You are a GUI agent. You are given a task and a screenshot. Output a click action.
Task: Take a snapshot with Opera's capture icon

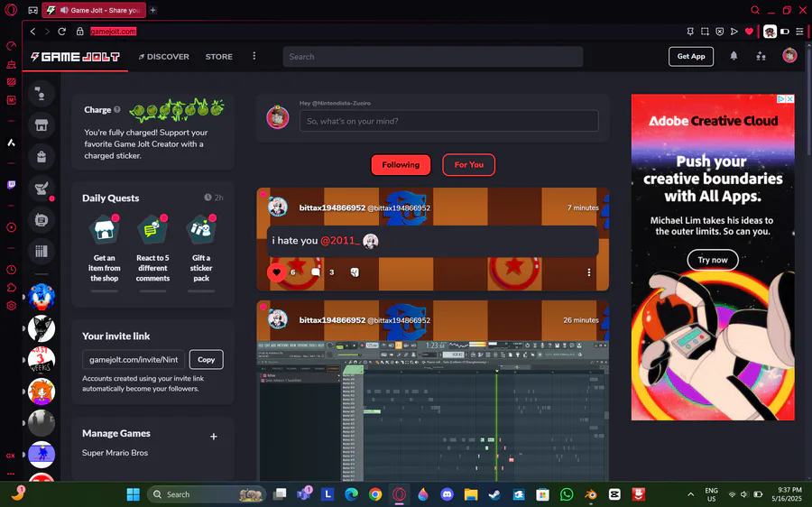point(705,32)
